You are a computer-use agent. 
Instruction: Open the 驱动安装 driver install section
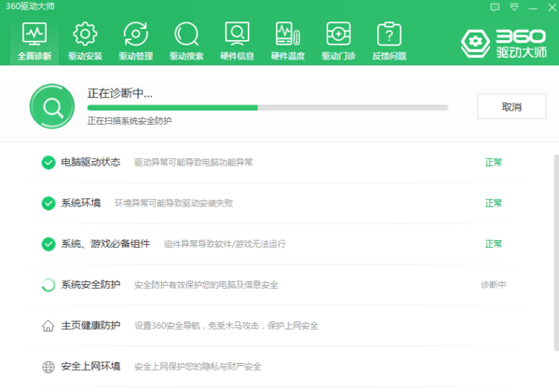click(x=85, y=41)
